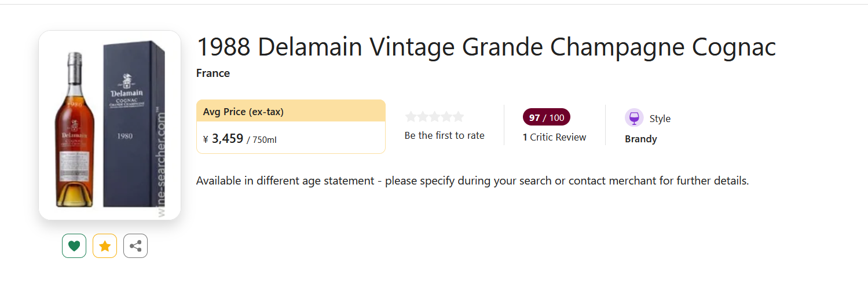Click the "Be the first to rate" text
868x284 pixels.
(444, 136)
